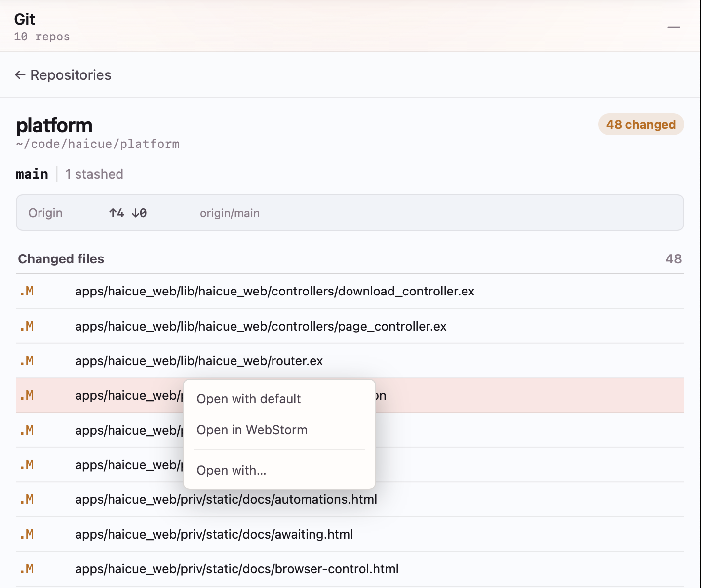The image size is (701, 588).
Task: Click the Origin row label
Action: (x=45, y=213)
